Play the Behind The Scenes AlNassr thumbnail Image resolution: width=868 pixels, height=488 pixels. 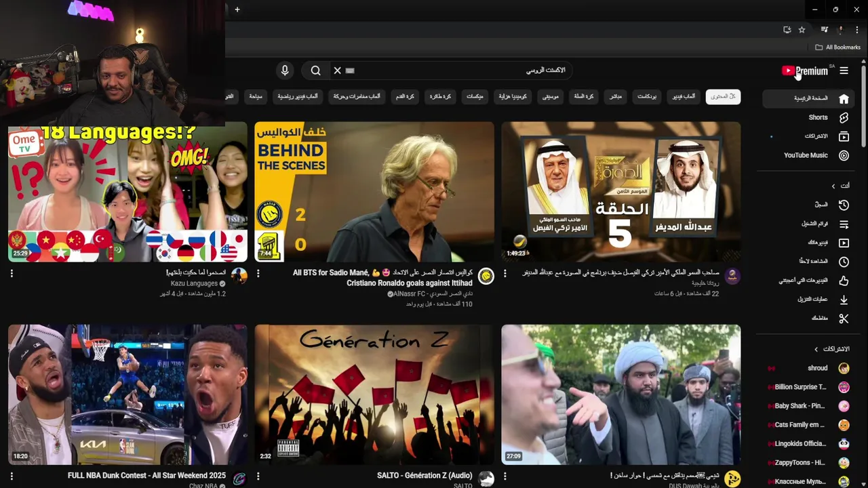(374, 192)
